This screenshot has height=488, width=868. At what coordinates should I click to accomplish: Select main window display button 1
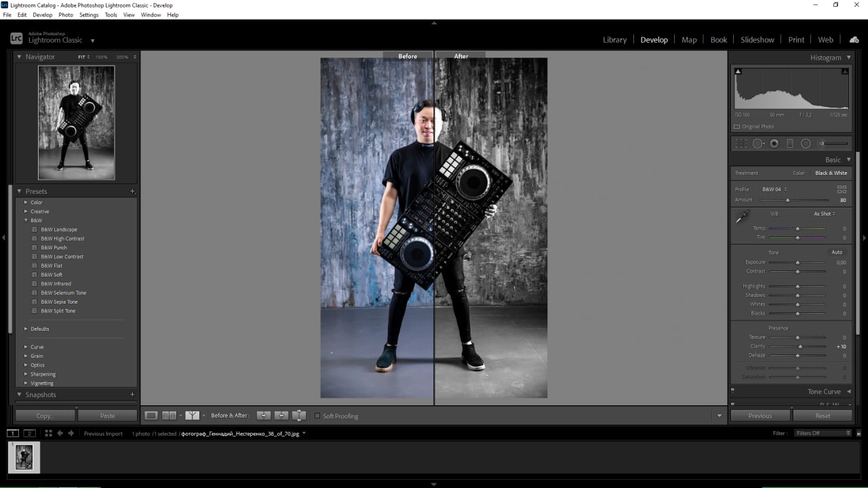click(12, 433)
